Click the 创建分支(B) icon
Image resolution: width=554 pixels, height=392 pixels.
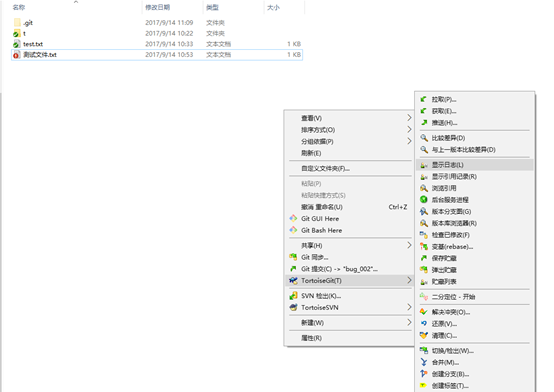click(x=424, y=374)
